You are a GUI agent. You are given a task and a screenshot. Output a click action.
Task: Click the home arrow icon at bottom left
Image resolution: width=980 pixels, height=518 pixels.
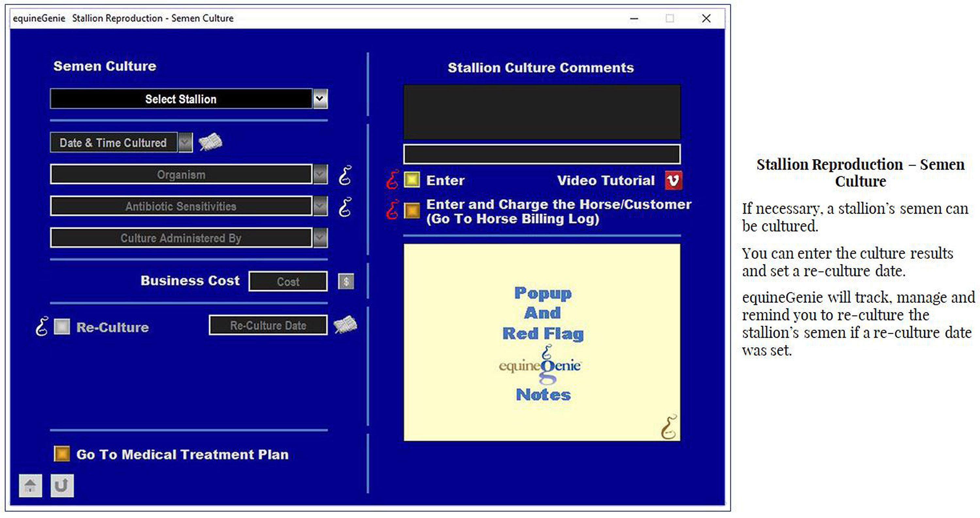(x=30, y=485)
